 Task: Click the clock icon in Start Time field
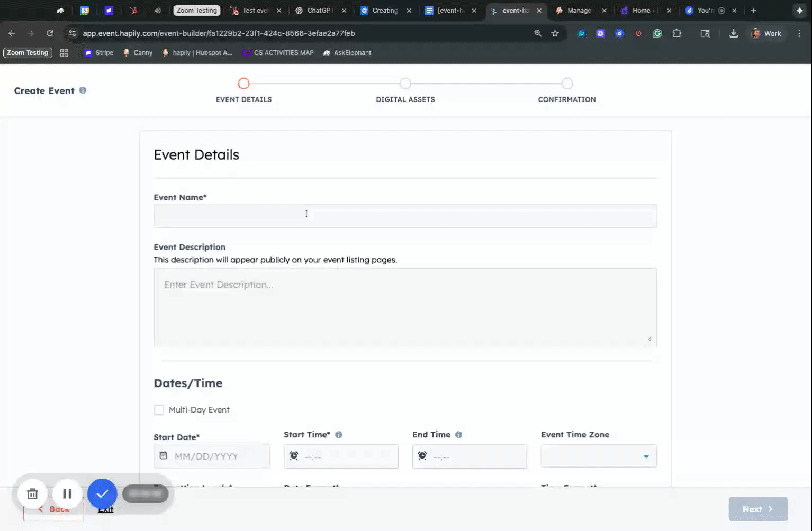(x=294, y=456)
